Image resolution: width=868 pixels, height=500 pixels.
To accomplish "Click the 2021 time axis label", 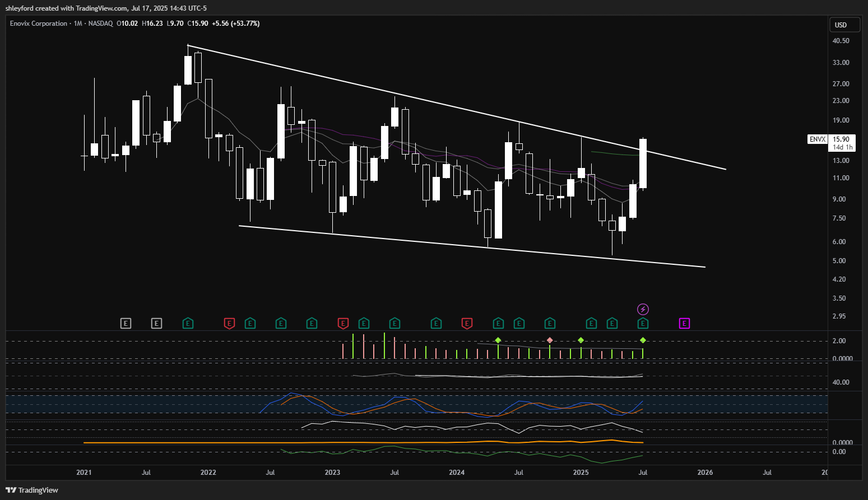I will pyautogui.click(x=84, y=473).
